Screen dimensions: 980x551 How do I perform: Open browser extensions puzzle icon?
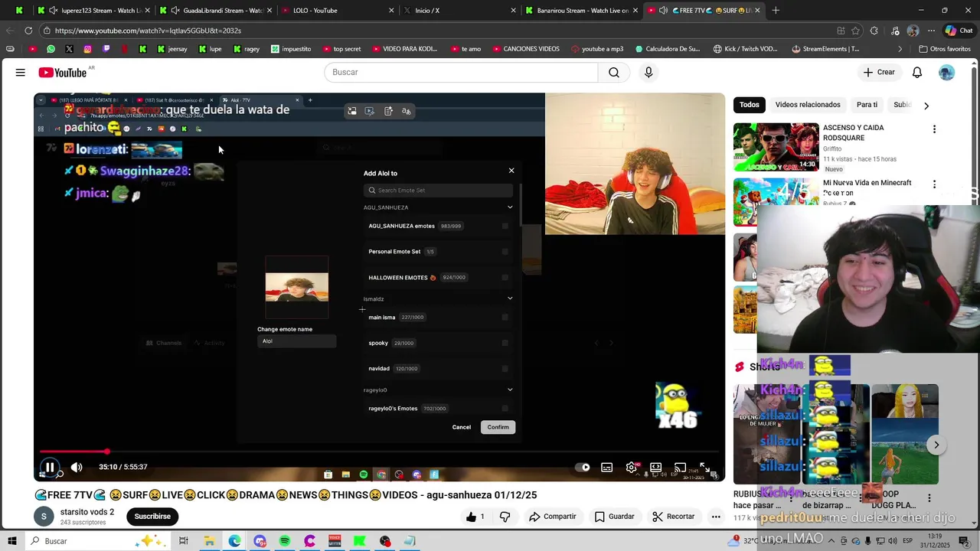click(874, 31)
